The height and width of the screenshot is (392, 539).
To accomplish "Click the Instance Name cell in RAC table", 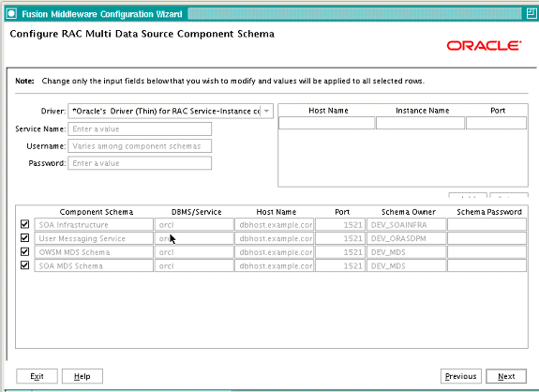I will [420, 123].
